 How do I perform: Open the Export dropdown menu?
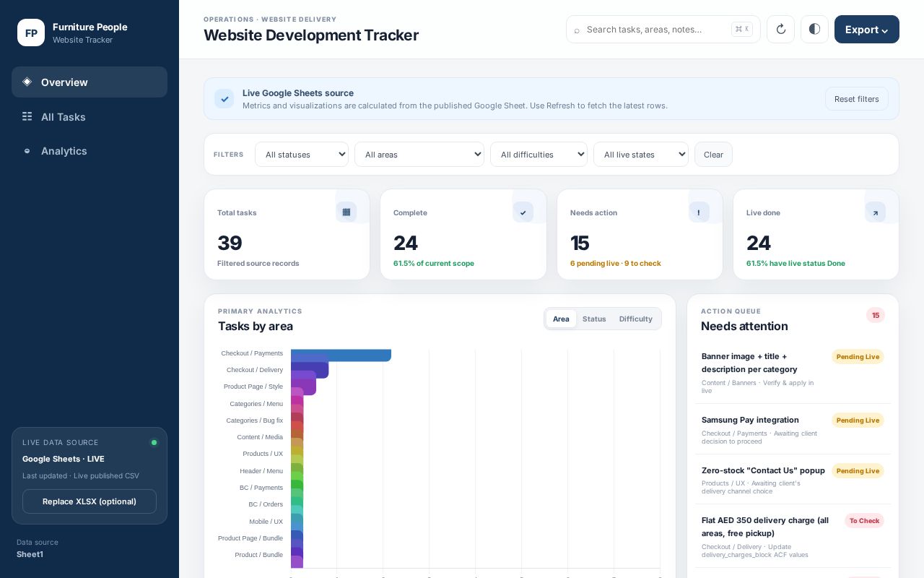tap(867, 29)
